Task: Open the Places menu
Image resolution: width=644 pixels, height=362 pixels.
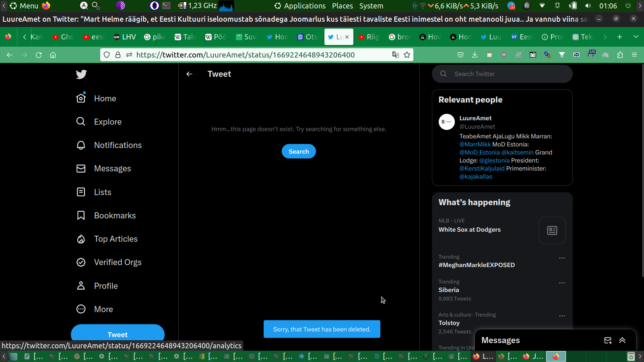Action: tap(343, 6)
